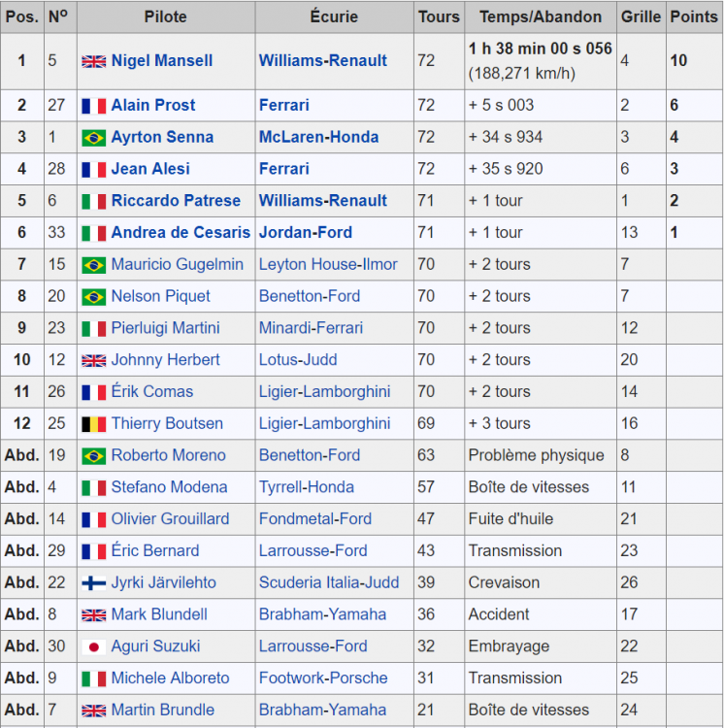The image size is (724, 728).
Task: Click the Japanese flag beside Aguri Suzuki
Action: coord(94,646)
